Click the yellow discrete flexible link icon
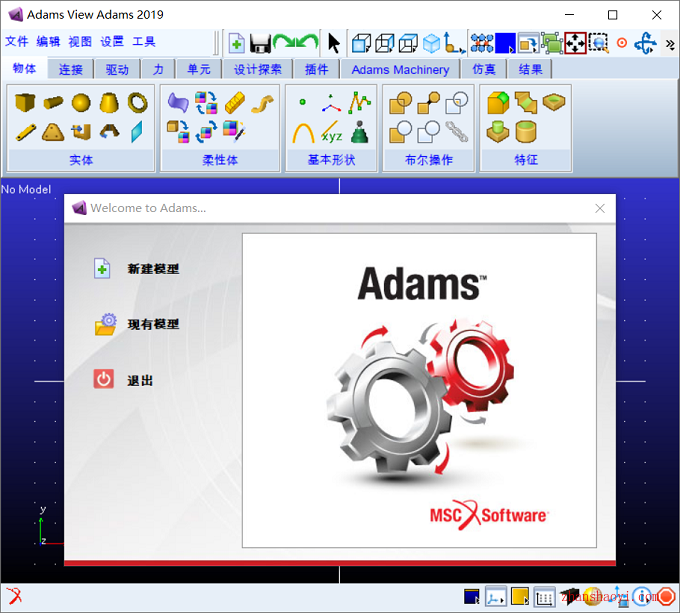680x613 pixels. [235, 103]
